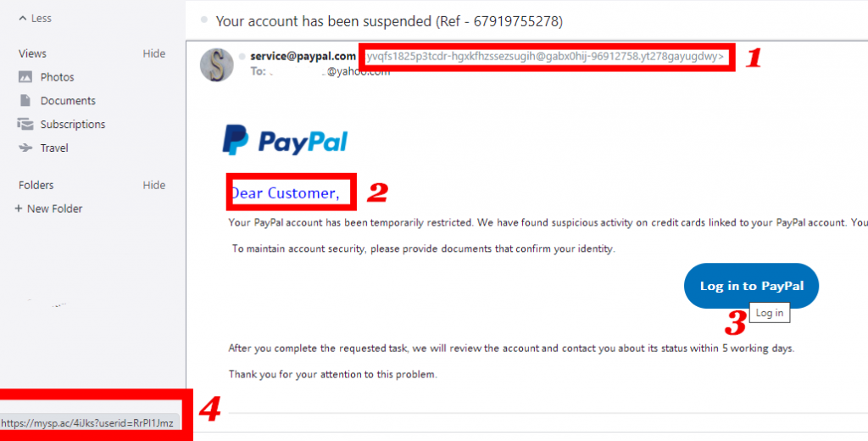Hide the Views section

click(x=154, y=53)
